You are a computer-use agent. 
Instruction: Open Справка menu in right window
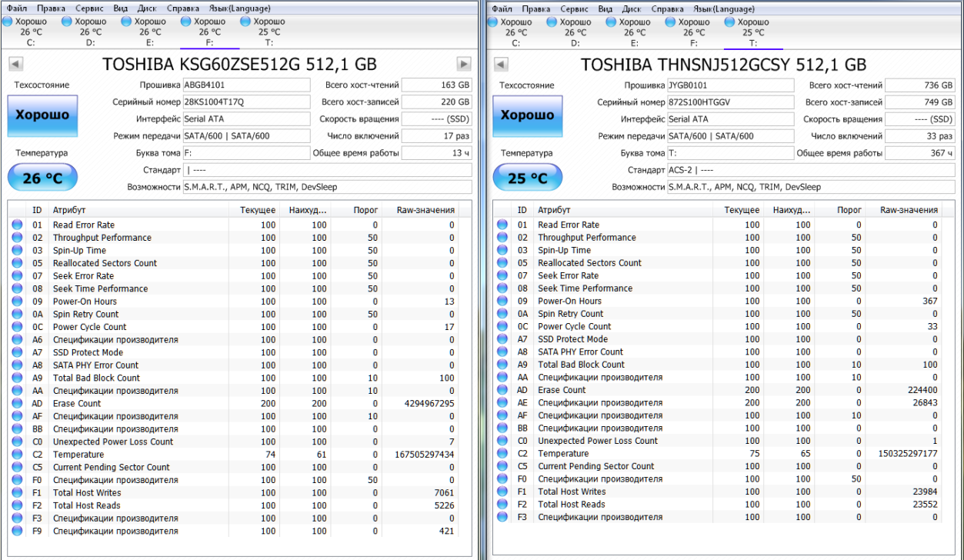[x=667, y=8]
